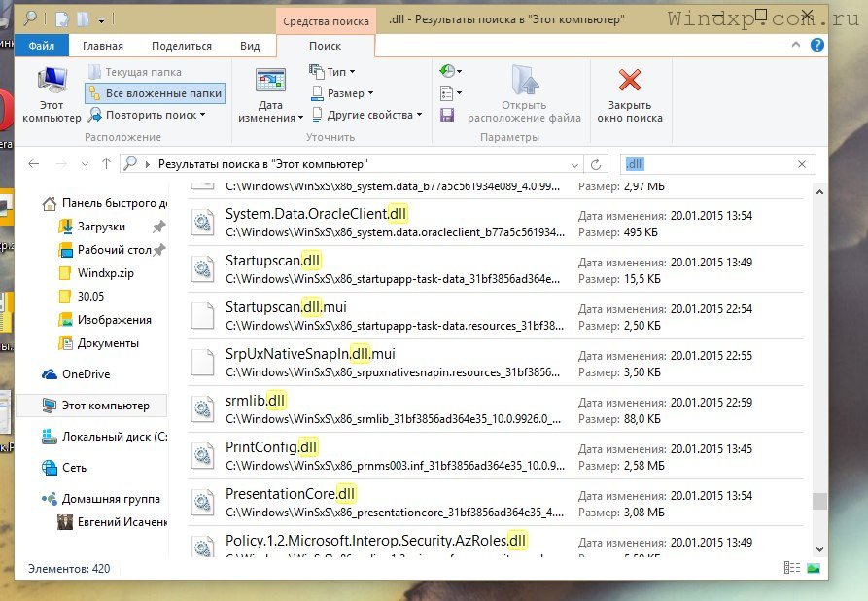This screenshot has width=868, height=601.
Task: Click the address bar path text
Action: (x=263, y=164)
